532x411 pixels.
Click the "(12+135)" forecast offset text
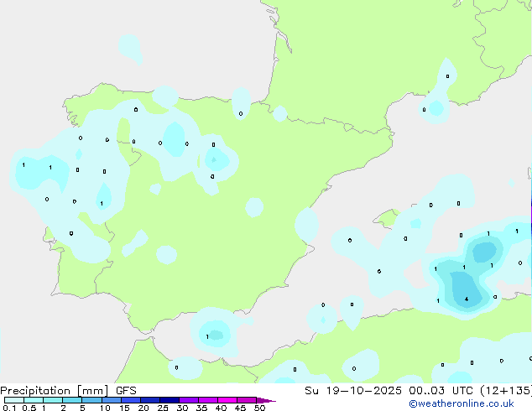coord(506,391)
